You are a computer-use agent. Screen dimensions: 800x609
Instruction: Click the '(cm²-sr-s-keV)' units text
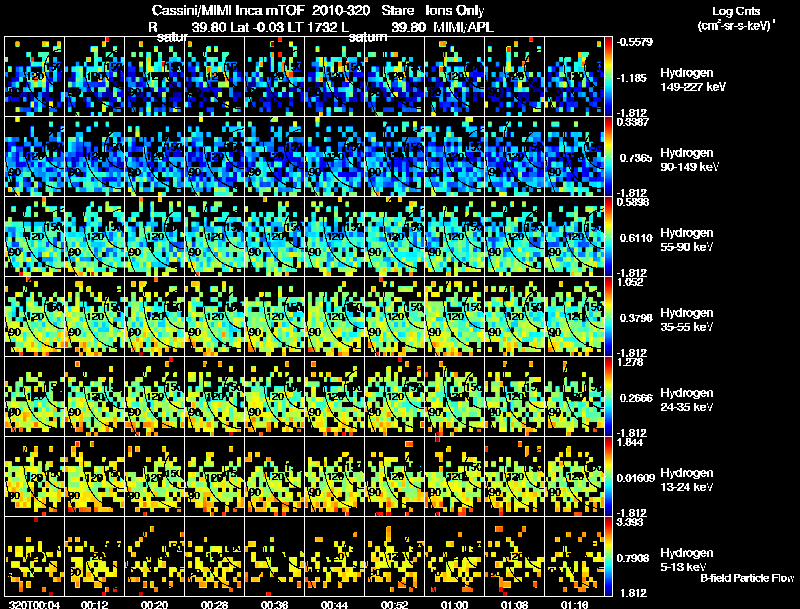click(736, 26)
